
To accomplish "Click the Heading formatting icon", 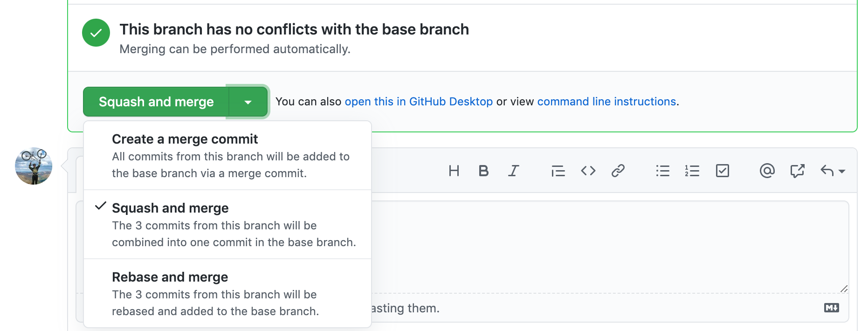I will [x=454, y=171].
